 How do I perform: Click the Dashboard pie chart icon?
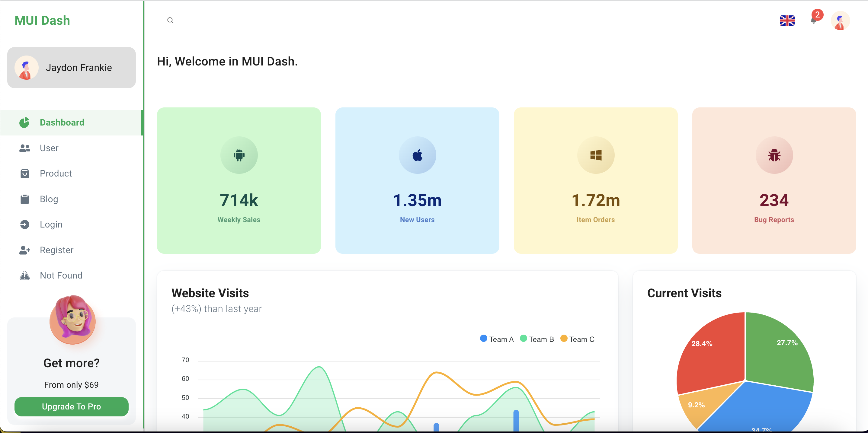coord(24,123)
